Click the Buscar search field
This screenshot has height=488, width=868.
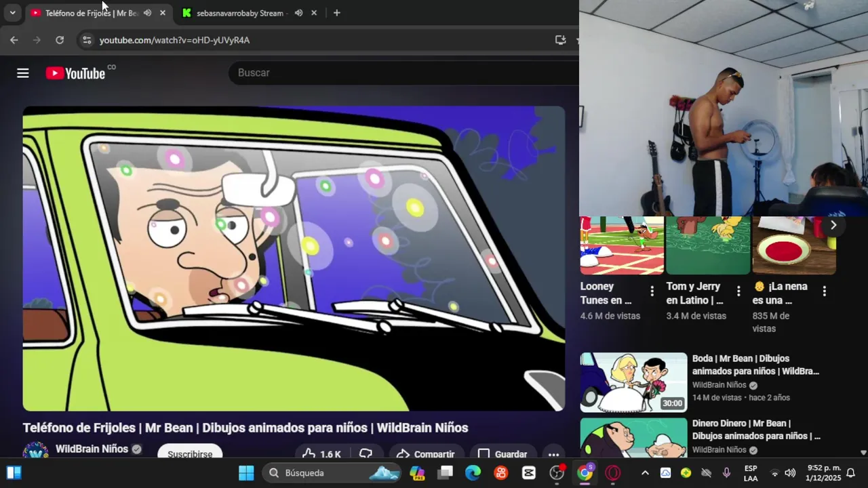[403, 73]
